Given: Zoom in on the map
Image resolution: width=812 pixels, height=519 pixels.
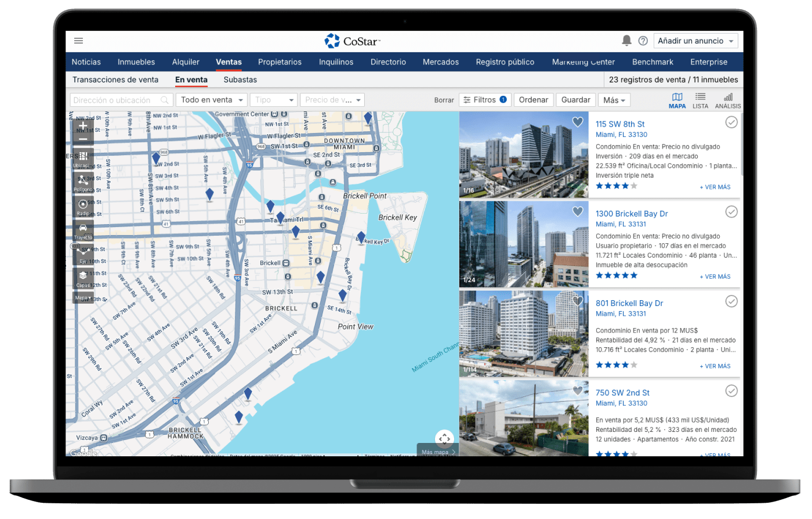Looking at the screenshot, I should click(83, 125).
